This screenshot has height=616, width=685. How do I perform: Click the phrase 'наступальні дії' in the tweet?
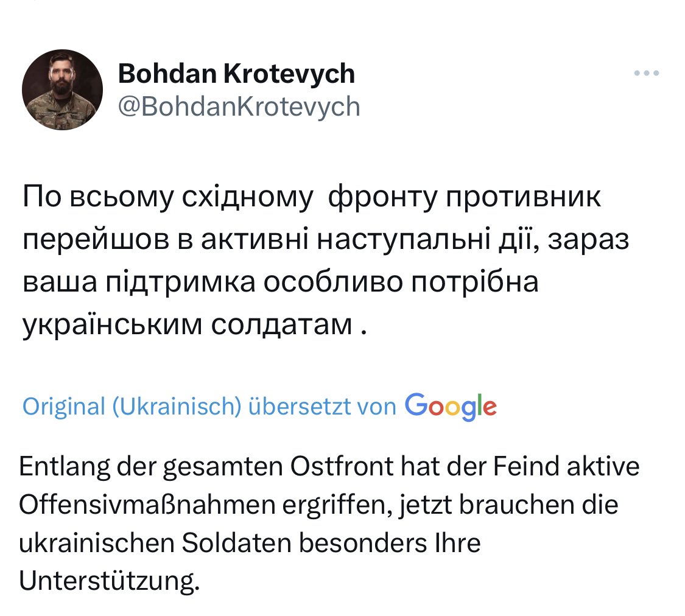[413, 240]
